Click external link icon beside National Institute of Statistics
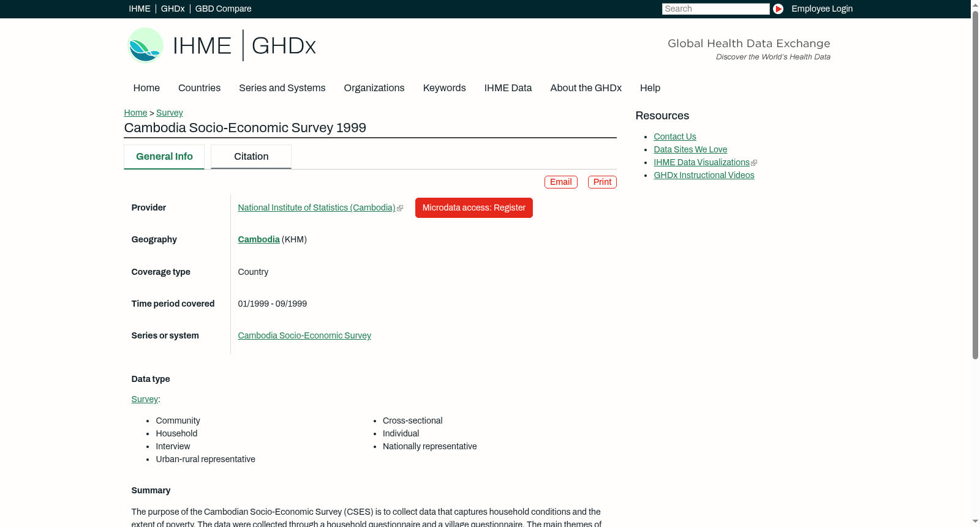This screenshot has width=980, height=527. pyautogui.click(x=400, y=208)
